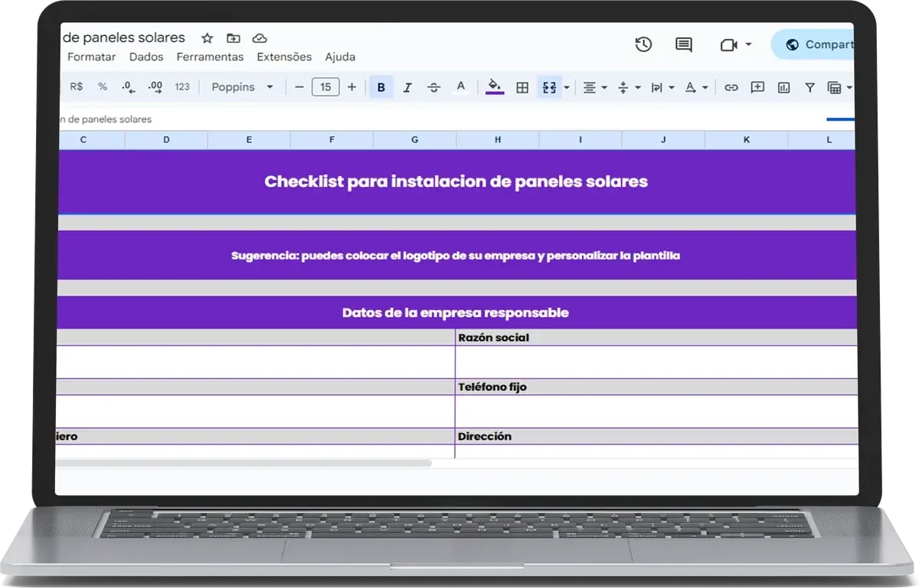Image resolution: width=919 pixels, height=588 pixels.
Task: Open the Poppins font dropdown
Action: [x=242, y=87]
